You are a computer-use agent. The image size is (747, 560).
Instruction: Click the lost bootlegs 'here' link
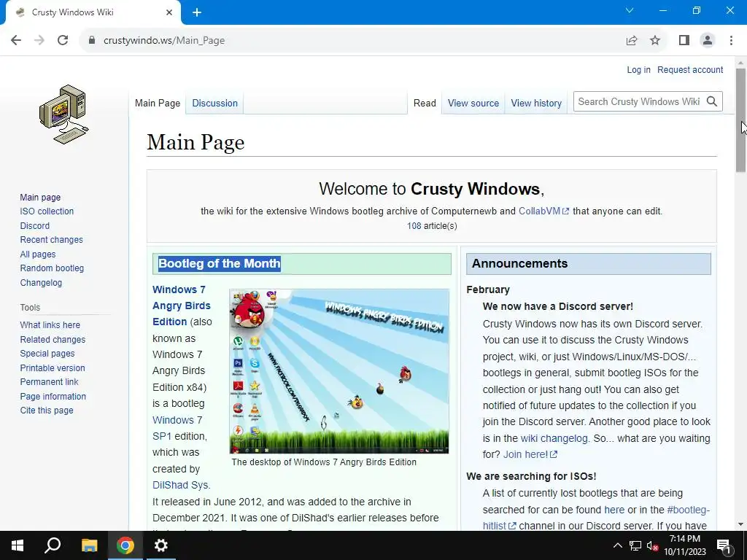point(614,510)
